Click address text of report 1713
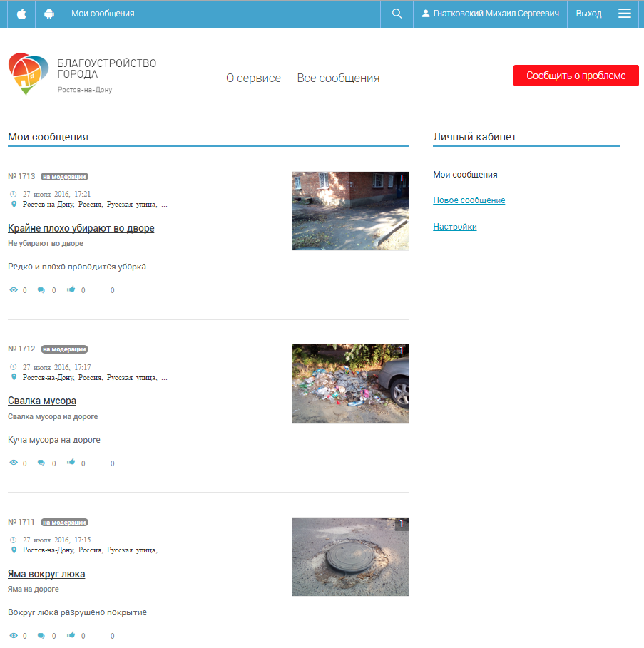The image size is (644, 648). point(95,205)
